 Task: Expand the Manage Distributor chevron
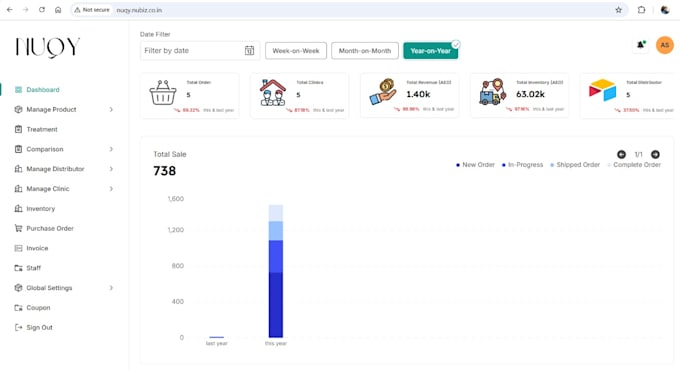click(x=111, y=169)
